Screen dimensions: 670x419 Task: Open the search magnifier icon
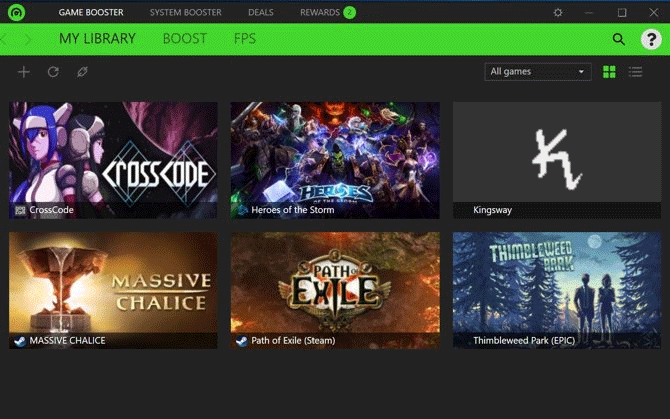coord(618,39)
